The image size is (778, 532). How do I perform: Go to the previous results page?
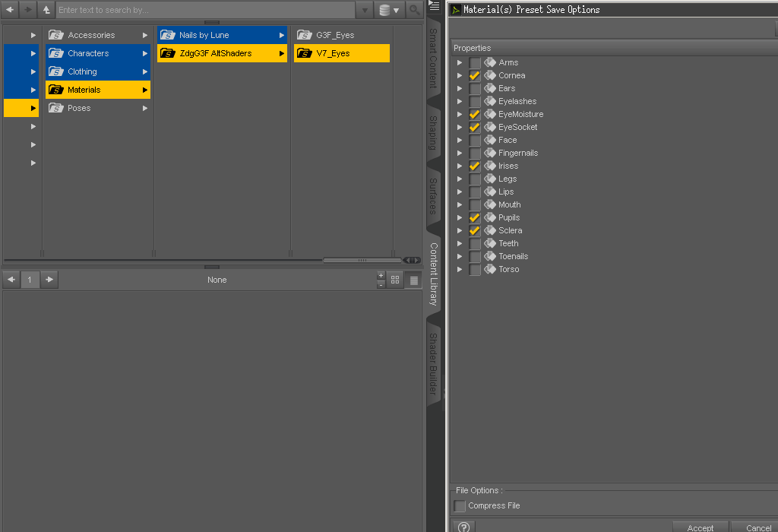11,280
